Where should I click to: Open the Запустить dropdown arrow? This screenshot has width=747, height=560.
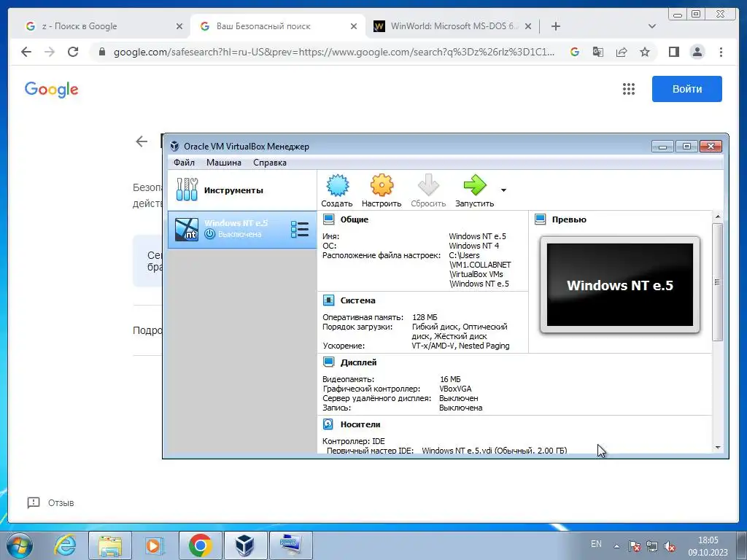point(503,190)
